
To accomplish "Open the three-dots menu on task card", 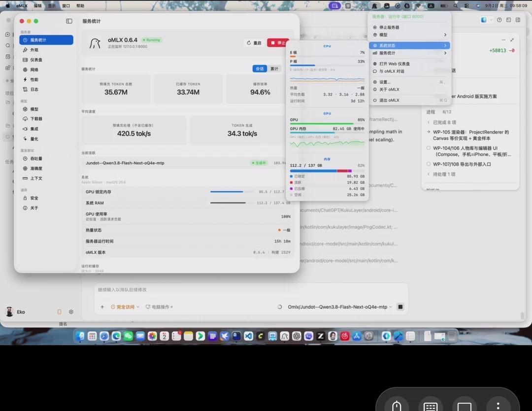I will coord(503,40).
